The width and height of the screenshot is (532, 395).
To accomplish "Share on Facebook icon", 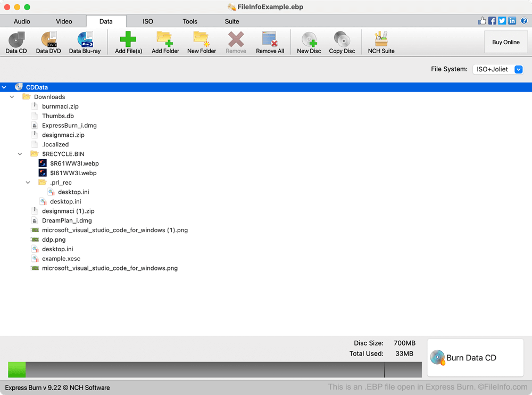I will [492, 21].
